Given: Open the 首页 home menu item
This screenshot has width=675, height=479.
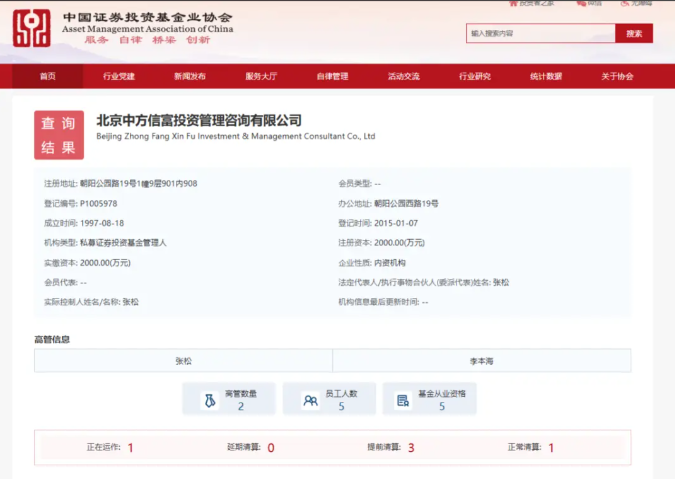Looking at the screenshot, I should pyautogui.click(x=47, y=76).
